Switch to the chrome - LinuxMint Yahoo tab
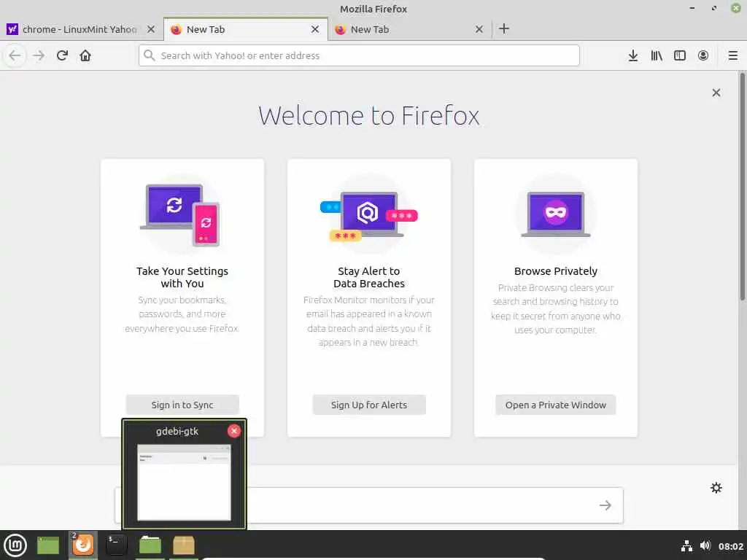The width and height of the screenshot is (747, 560). pos(81,29)
